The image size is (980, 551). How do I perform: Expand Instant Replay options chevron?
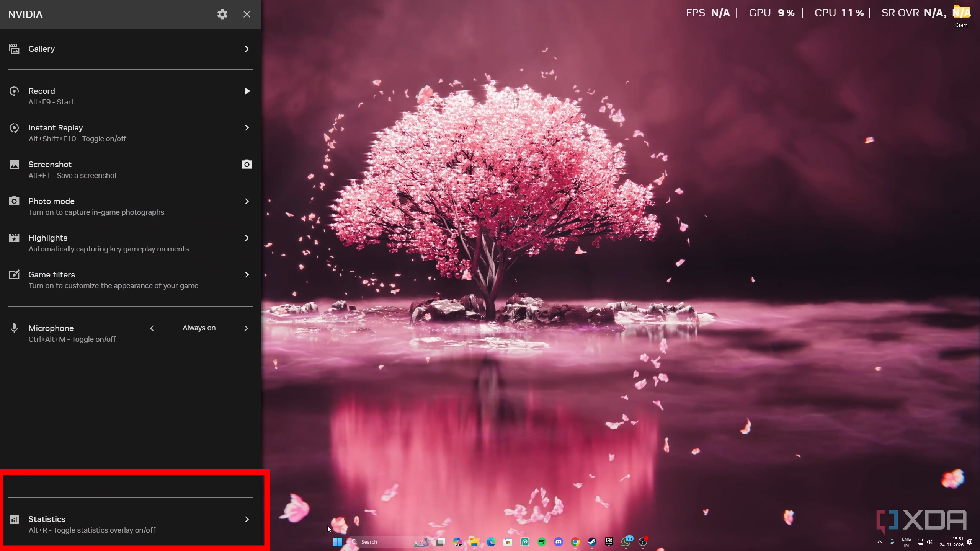click(x=247, y=128)
